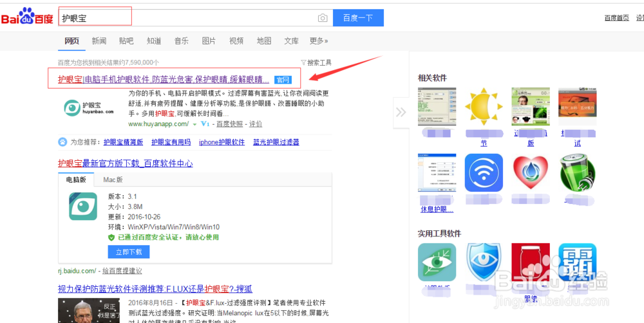The image size is (644, 323).
Task: Select the 电脑版 tab
Action: point(76,180)
